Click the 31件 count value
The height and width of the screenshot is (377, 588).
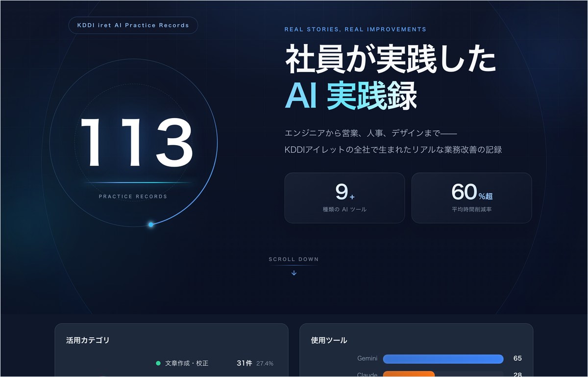tap(244, 363)
